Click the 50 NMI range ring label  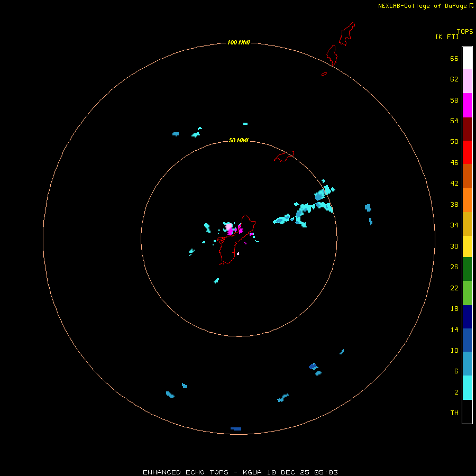click(x=239, y=140)
